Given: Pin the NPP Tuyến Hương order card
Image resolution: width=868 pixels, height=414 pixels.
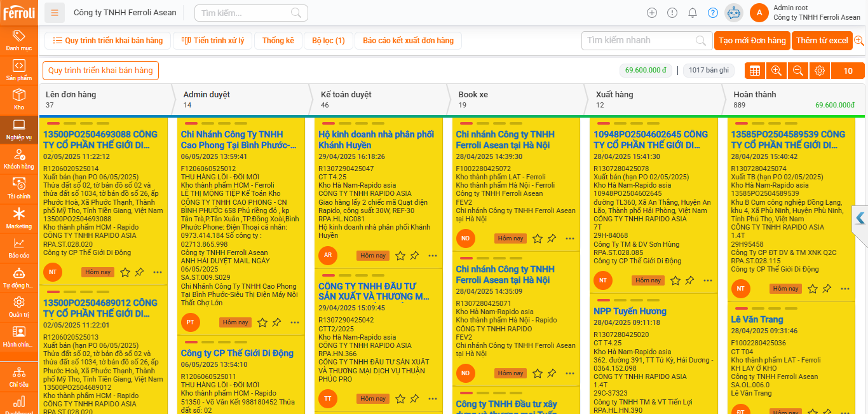Looking at the screenshot, I should (689, 280).
